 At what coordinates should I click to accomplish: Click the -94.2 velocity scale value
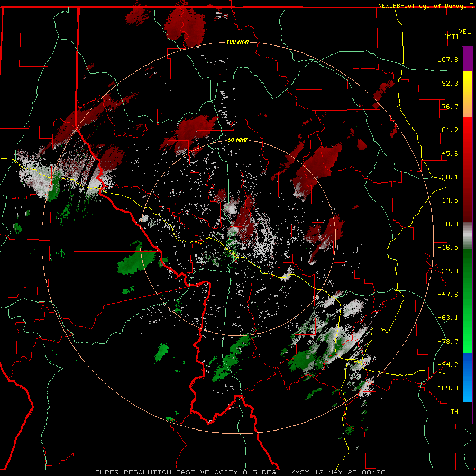tap(448, 365)
